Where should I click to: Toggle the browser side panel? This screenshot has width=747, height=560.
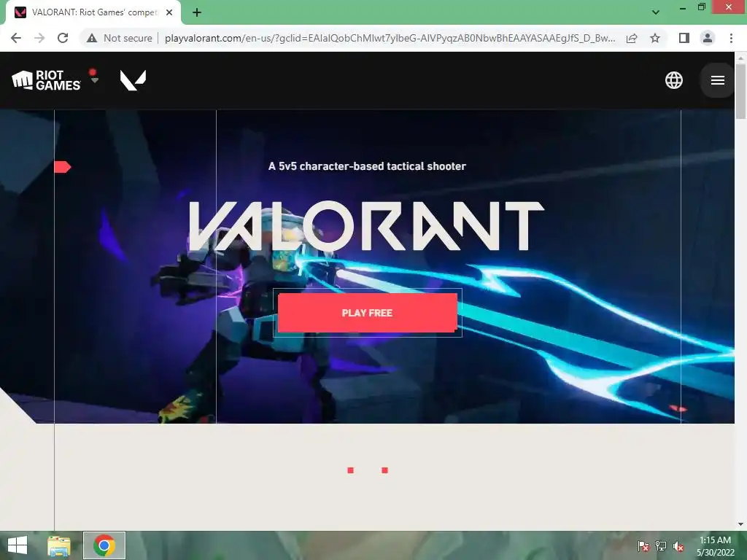click(684, 38)
